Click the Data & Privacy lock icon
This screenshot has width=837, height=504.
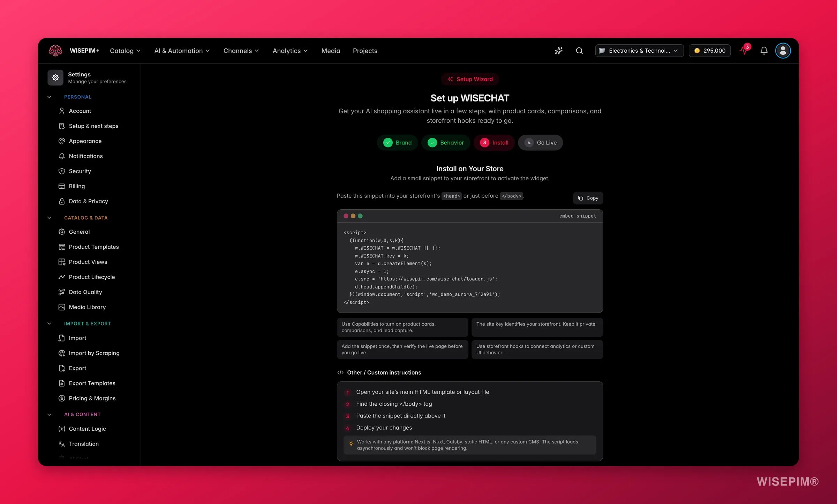tap(62, 201)
